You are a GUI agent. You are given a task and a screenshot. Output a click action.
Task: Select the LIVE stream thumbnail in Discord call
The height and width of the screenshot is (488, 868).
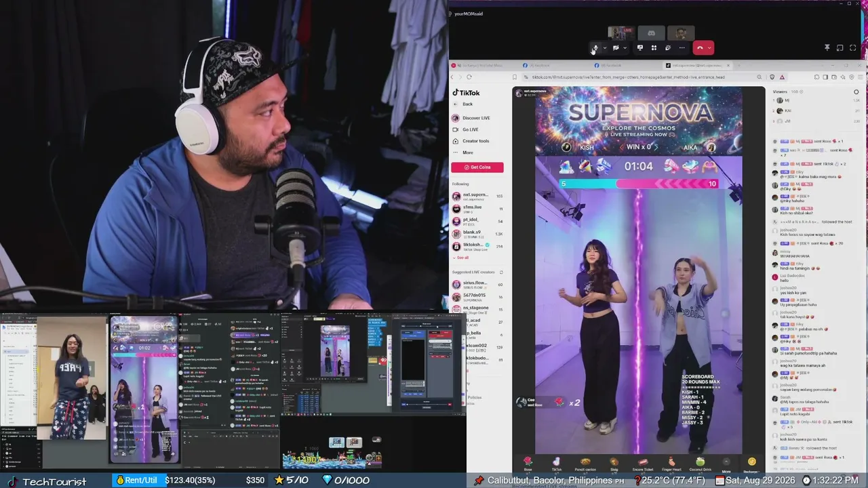[x=621, y=33]
